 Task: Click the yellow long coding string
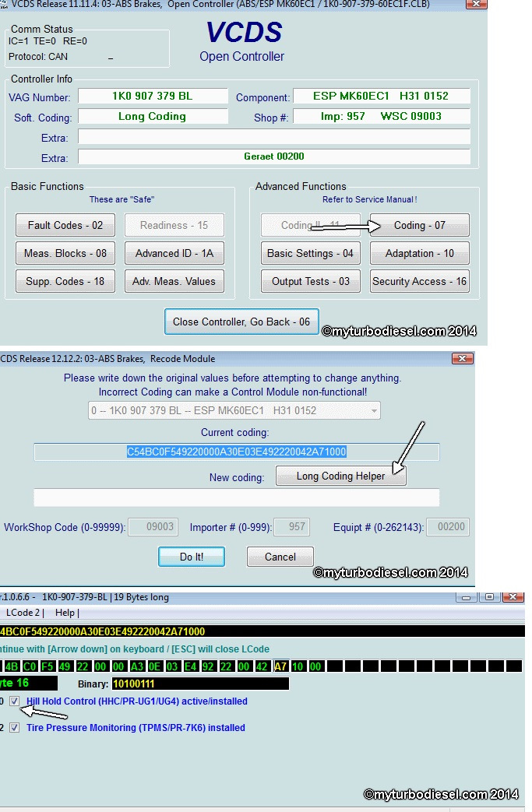[x=102, y=631]
